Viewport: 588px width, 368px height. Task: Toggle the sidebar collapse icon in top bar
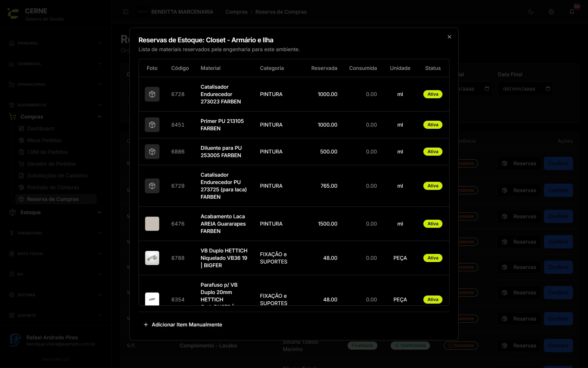(126, 12)
